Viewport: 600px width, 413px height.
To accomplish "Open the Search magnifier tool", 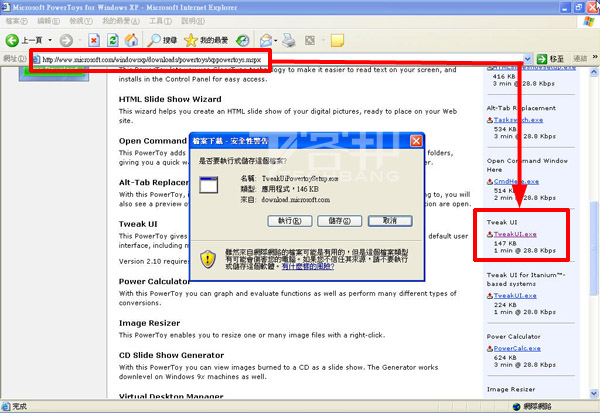I will click(154, 40).
